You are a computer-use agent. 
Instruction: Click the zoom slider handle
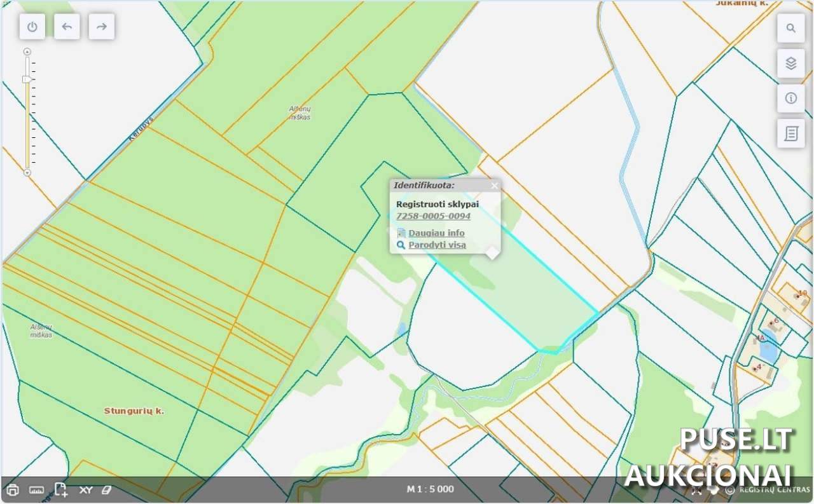(x=27, y=79)
